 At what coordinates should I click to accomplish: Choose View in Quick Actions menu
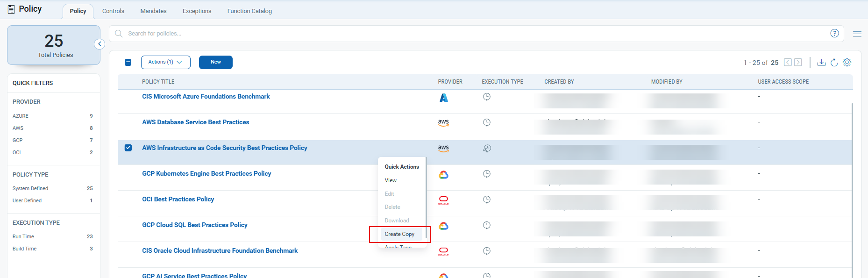pyautogui.click(x=391, y=180)
